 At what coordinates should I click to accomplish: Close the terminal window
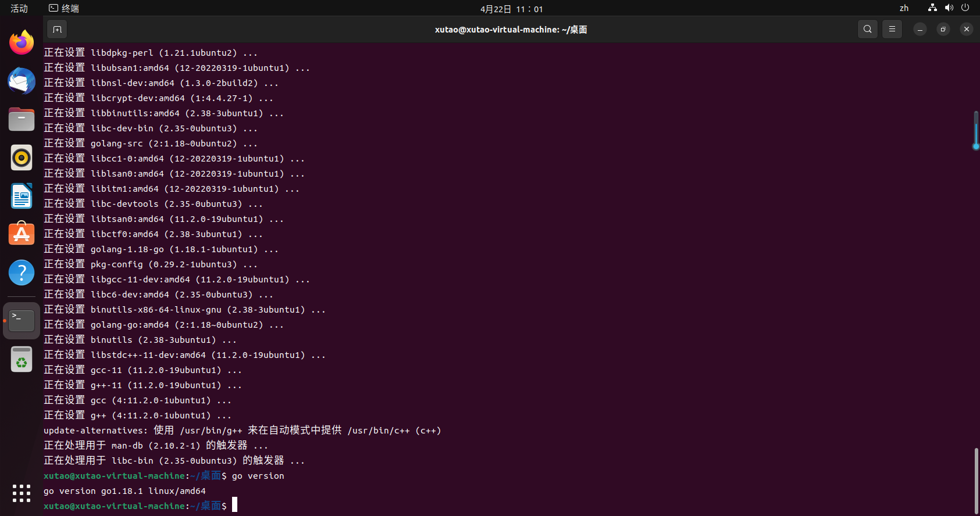[x=967, y=29]
